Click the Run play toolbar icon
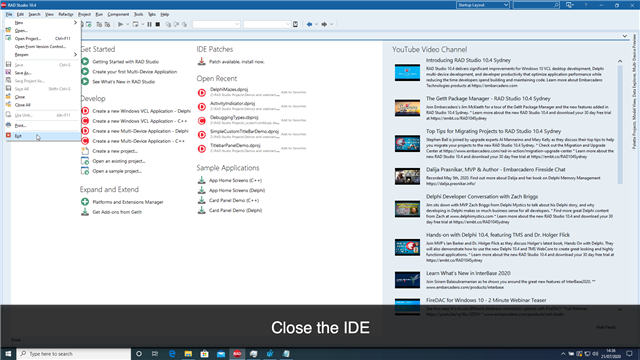The width and height of the screenshot is (640, 360). (120, 24)
